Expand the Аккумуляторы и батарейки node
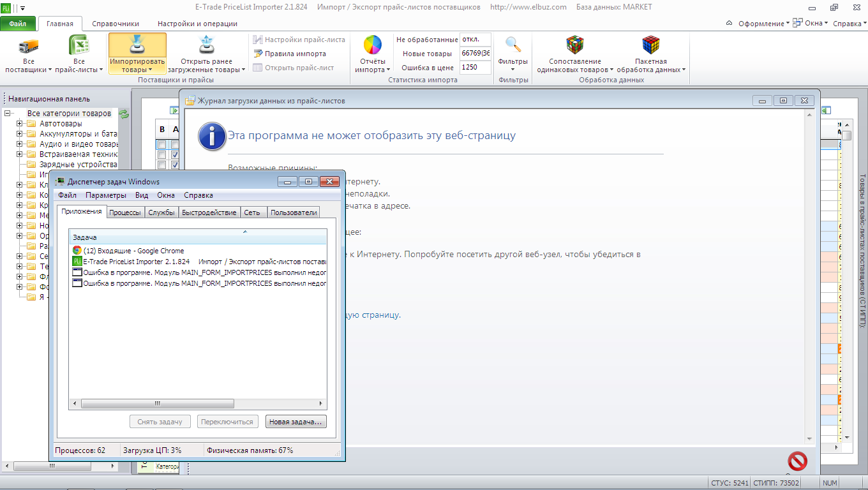 click(20, 134)
